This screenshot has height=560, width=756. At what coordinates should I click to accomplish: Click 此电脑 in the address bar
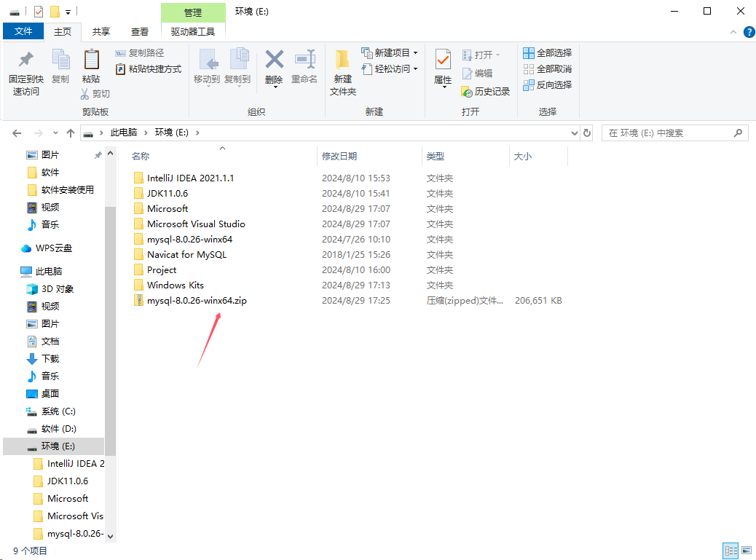pyautogui.click(x=124, y=133)
